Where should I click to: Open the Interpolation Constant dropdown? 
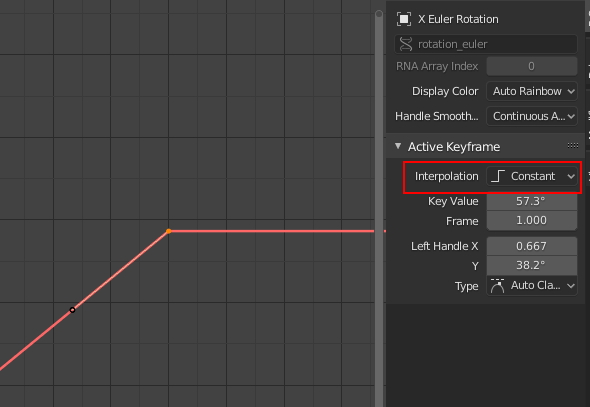(x=532, y=176)
